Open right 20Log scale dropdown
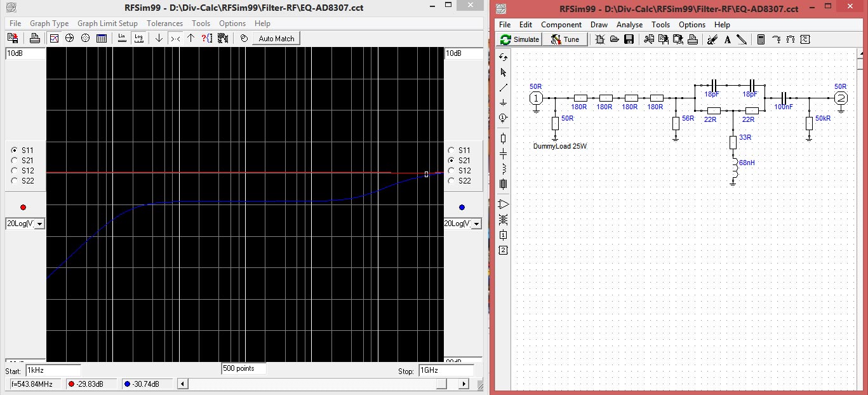 (476, 224)
